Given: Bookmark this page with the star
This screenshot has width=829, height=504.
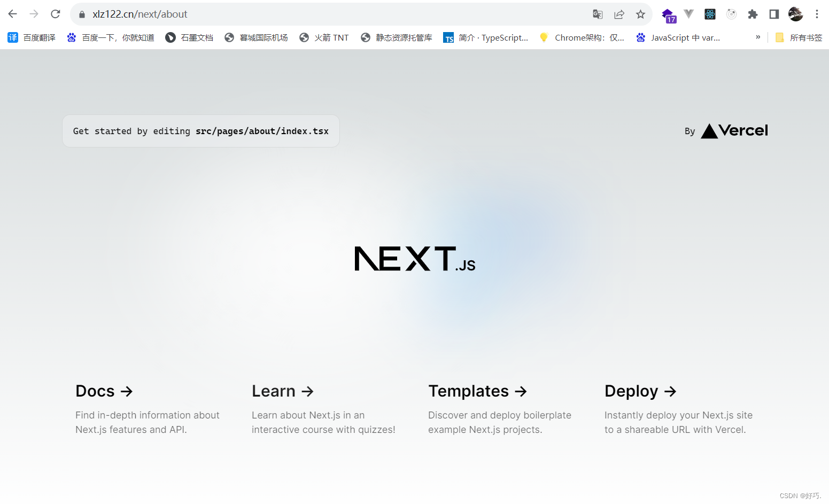Looking at the screenshot, I should click(x=640, y=14).
